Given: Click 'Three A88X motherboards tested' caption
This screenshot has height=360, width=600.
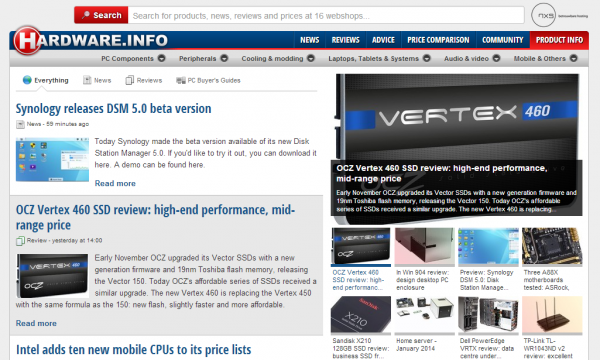Looking at the screenshot, I should 546,280.
